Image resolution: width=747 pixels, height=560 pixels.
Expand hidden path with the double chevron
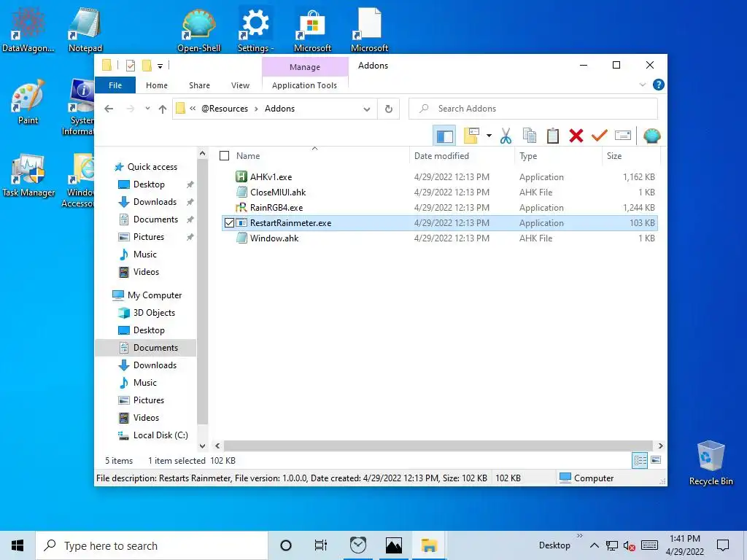pyautogui.click(x=193, y=109)
